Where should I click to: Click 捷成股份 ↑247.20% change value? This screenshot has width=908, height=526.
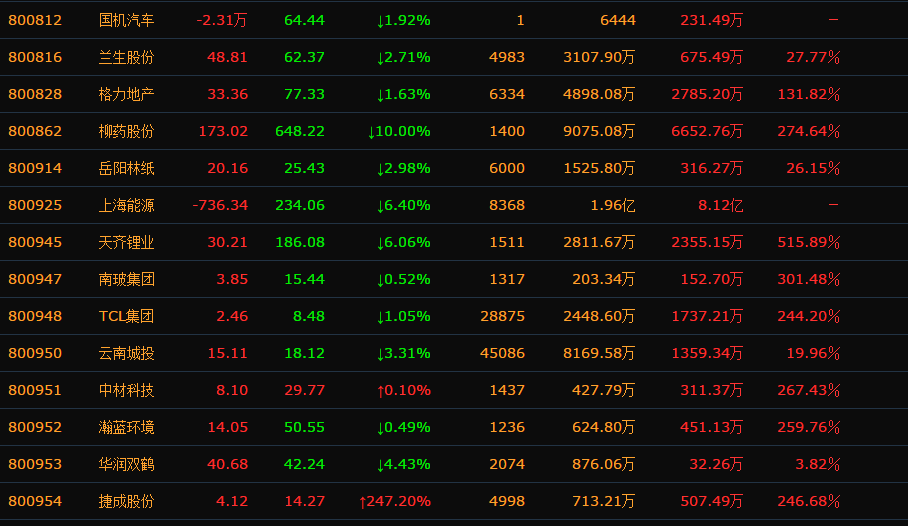click(x=394, y=501)
